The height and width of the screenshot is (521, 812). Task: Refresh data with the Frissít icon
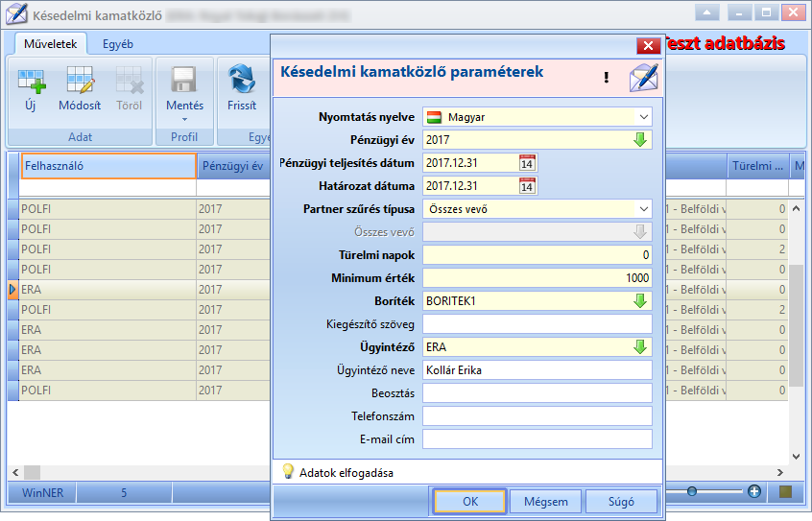(242, 81)
